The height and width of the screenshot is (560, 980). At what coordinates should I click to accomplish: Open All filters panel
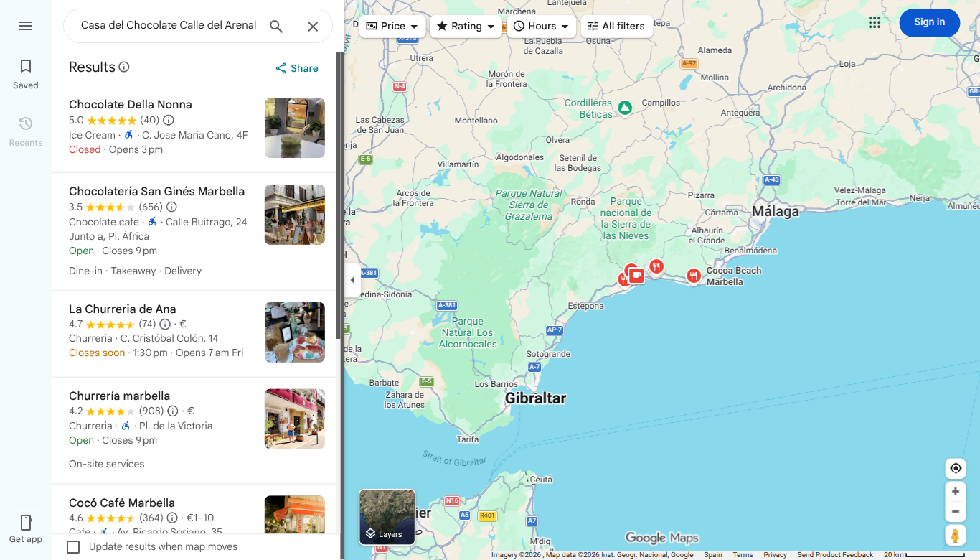(x=616, y=26)
